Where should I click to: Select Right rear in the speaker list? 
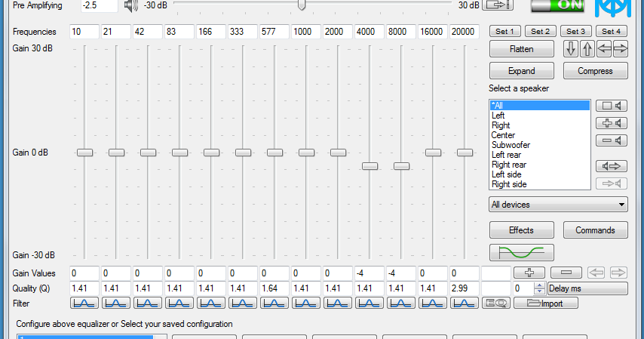(x=540, y=165)
